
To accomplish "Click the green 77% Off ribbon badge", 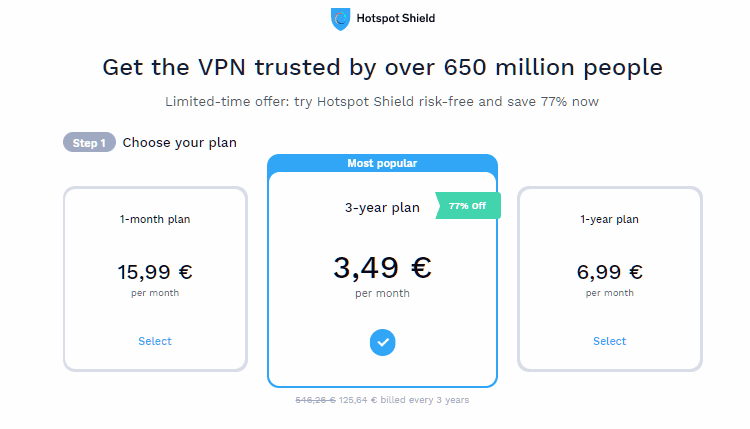I will pyautogui.click(x=468, y=206).
